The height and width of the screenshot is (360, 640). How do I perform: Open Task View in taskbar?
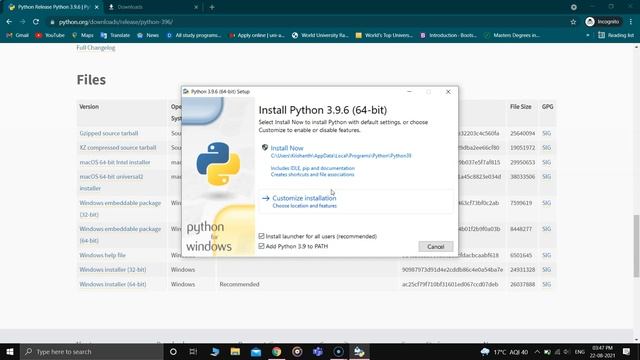pyautogui.click(x=193, y=351)
